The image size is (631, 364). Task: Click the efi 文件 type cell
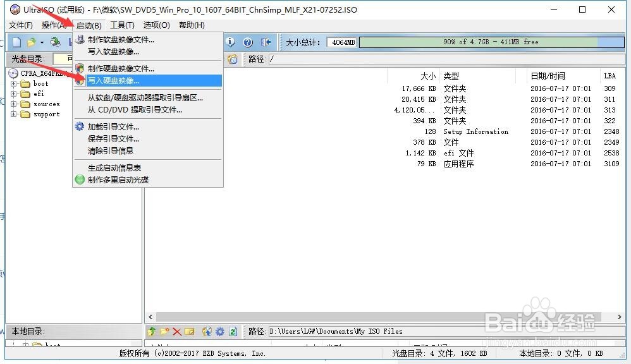tap(458, 153)
